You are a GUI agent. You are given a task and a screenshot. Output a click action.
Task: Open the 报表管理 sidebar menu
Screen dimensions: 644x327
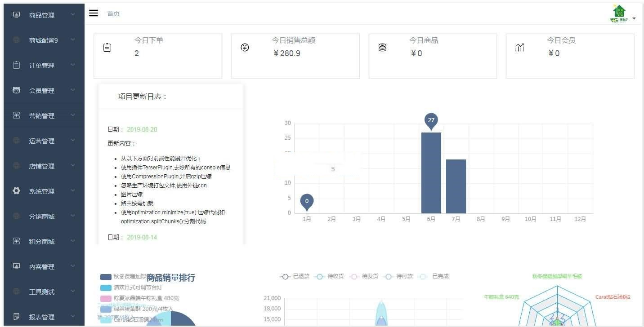coord(41,317)
